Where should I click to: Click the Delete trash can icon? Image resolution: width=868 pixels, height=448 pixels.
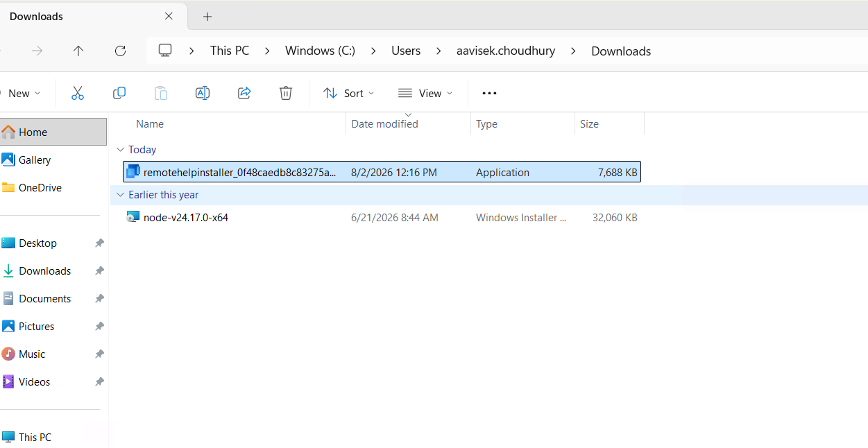click(286, 93)
